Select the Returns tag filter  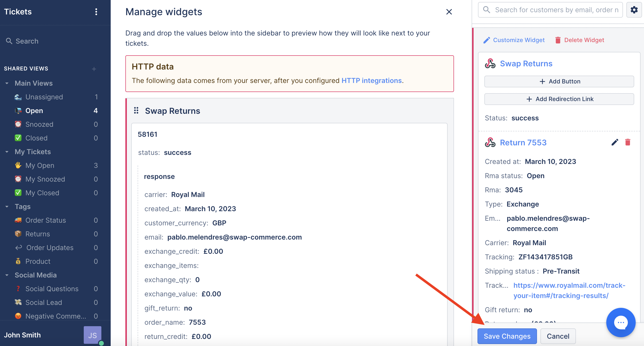click(37, 234)
